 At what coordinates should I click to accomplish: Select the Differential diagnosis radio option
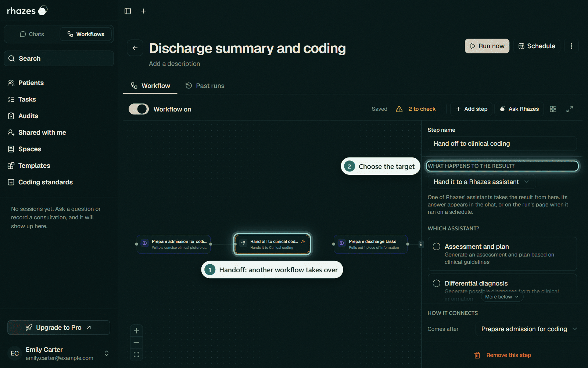coord(437,283)
